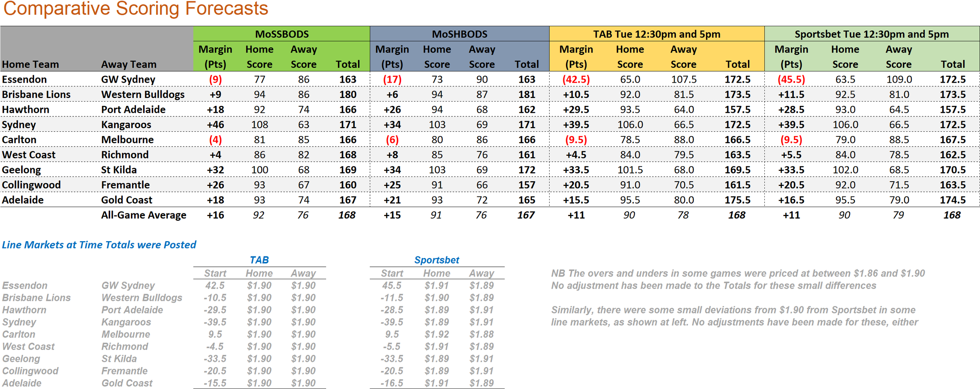Click TAB line start 42.5 for Essendon
The width and height of the screenshot is (980, 389).
coord(215,285)
